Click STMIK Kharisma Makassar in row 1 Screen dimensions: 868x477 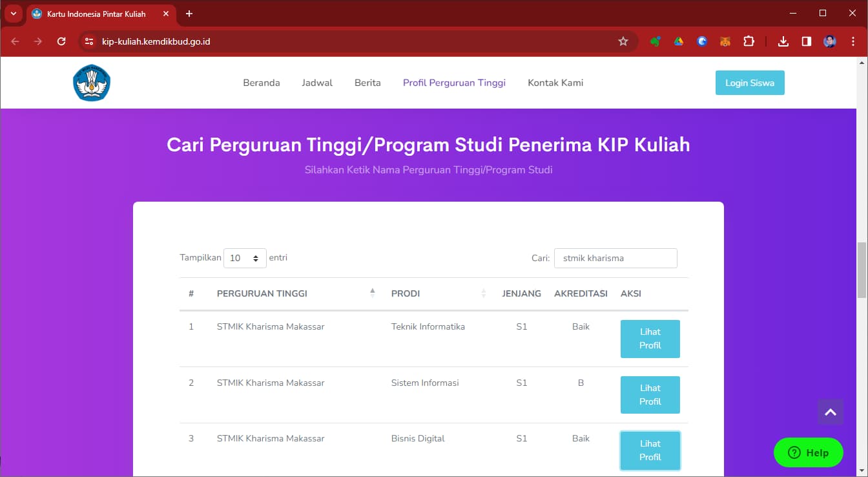[x=271, y=326]
